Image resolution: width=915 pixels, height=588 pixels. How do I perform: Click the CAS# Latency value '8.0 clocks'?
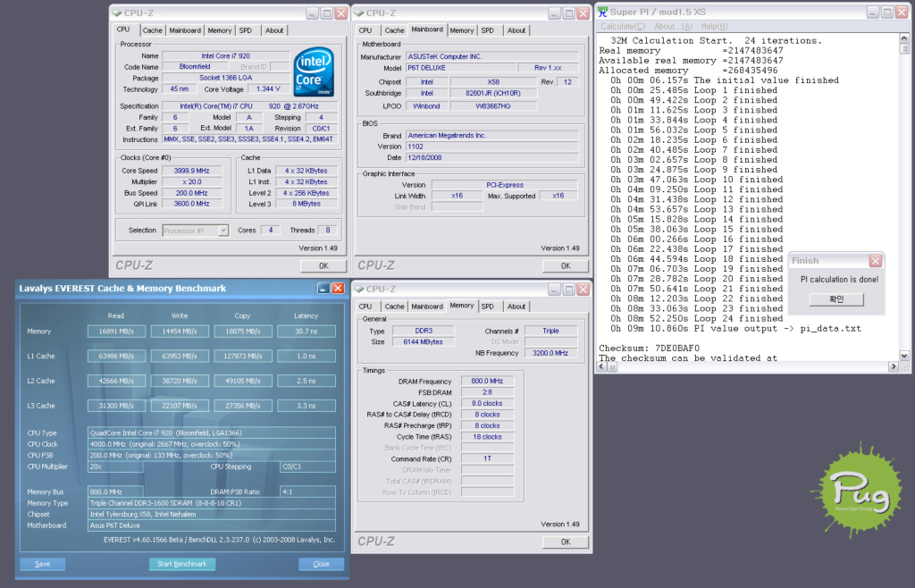click(487, 404)
